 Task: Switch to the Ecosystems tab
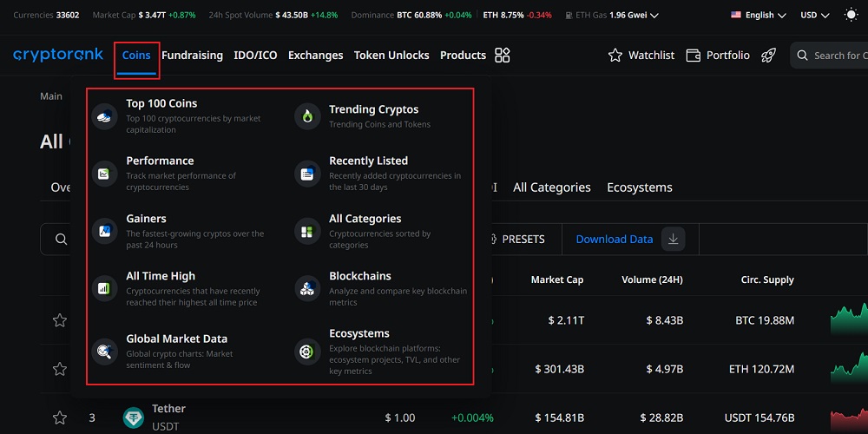click(639, 187)
